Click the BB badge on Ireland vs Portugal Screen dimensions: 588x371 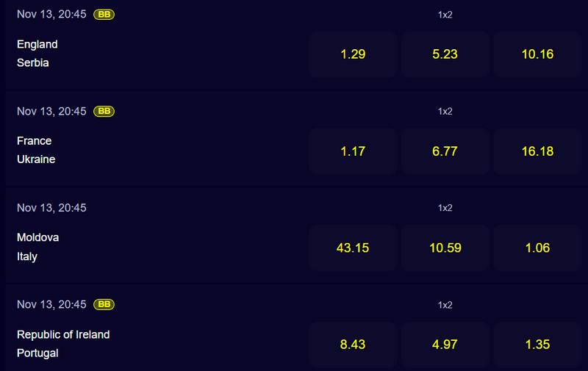104,304
